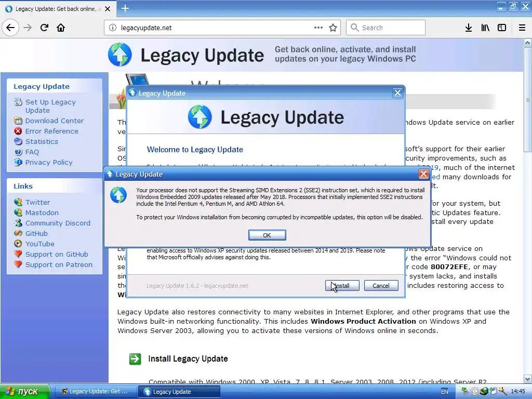The width and height of the screenshot is (532, 399).
Task: Go to the browser home page icon
Action: point(61,28)
